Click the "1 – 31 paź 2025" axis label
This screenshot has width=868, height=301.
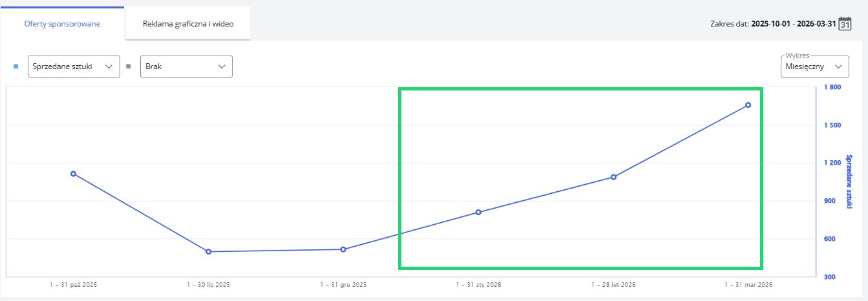point(74,284)
